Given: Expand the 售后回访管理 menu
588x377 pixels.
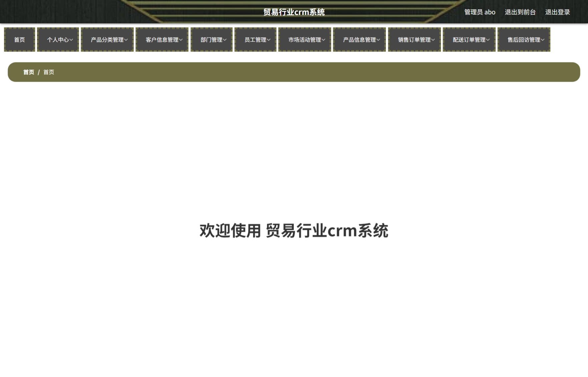Looking at the screenshot, I should pos(524,40).
